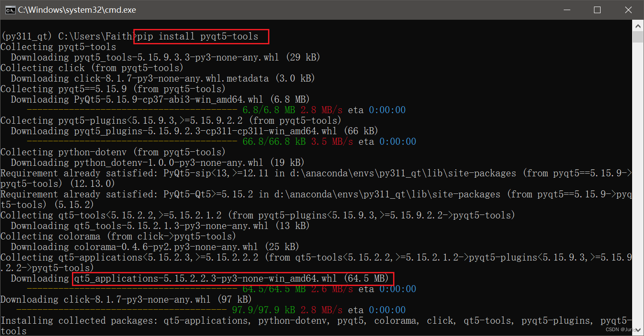Screen dimensions: 644x336
Task: Maximize the cmd.exe window
Action: (597, 10)
